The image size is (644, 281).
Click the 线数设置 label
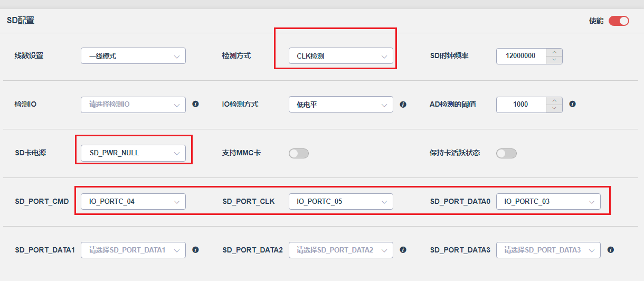[x=29, y=55]
